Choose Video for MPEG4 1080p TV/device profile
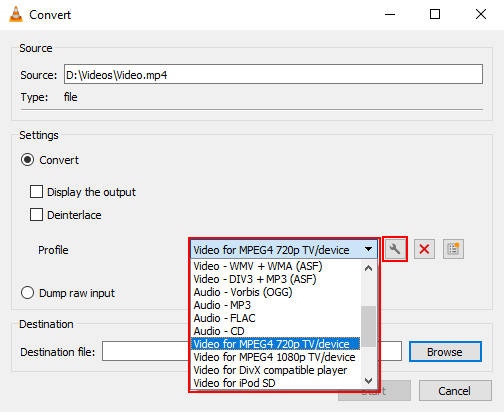 pos(275,357)
